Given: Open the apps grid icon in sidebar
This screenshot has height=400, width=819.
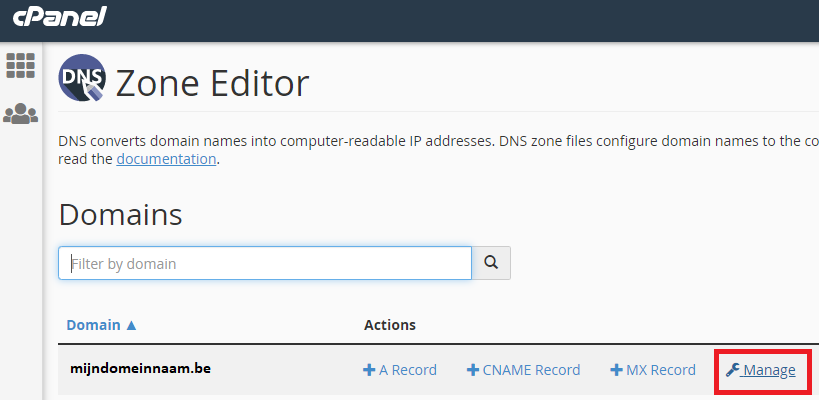Looking at the screenshot, I should pos(20,66).
